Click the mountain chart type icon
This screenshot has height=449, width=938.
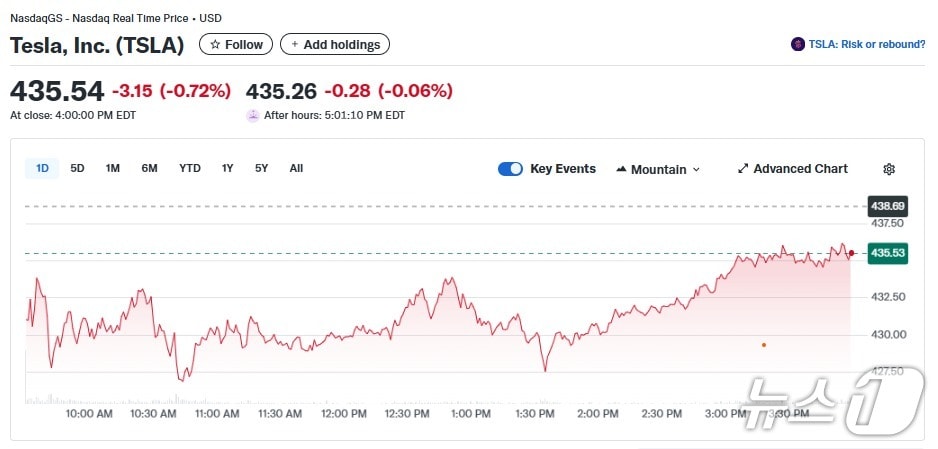(x=621, y=169)
